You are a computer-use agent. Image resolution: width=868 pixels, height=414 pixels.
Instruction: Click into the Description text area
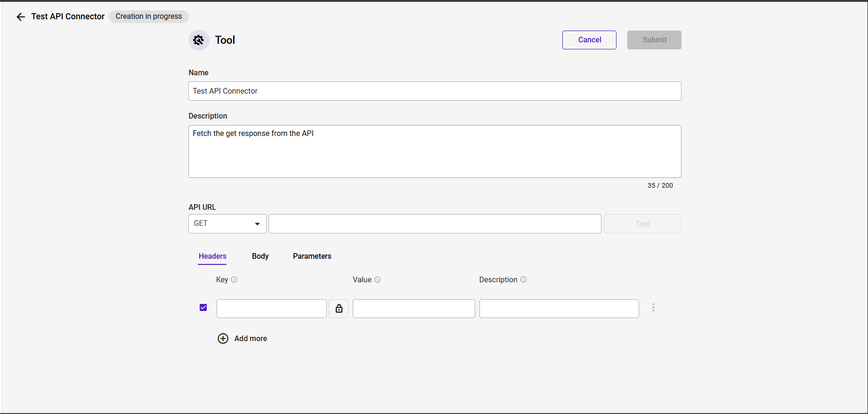coord(434,151)
